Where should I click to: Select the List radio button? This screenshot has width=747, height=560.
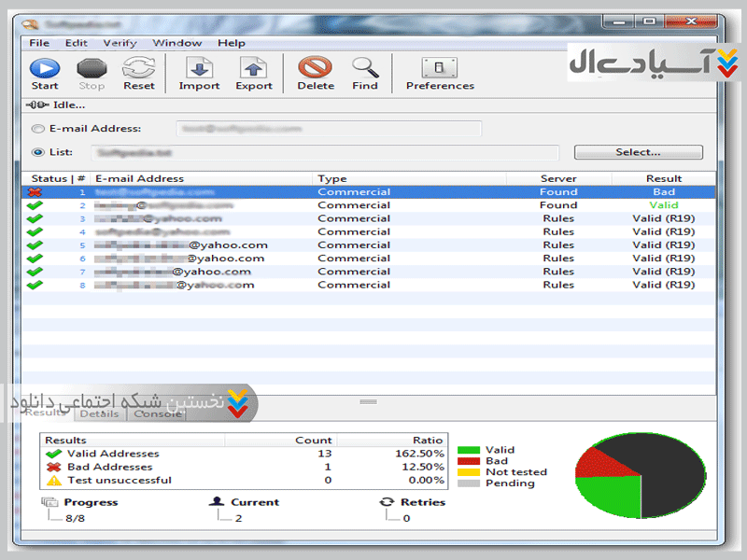point(38,152)
